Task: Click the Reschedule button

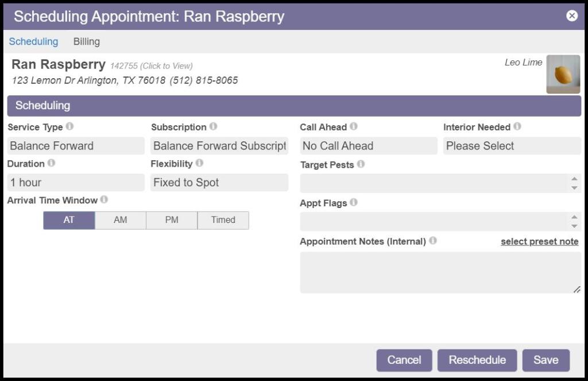Action: (477, 360)
